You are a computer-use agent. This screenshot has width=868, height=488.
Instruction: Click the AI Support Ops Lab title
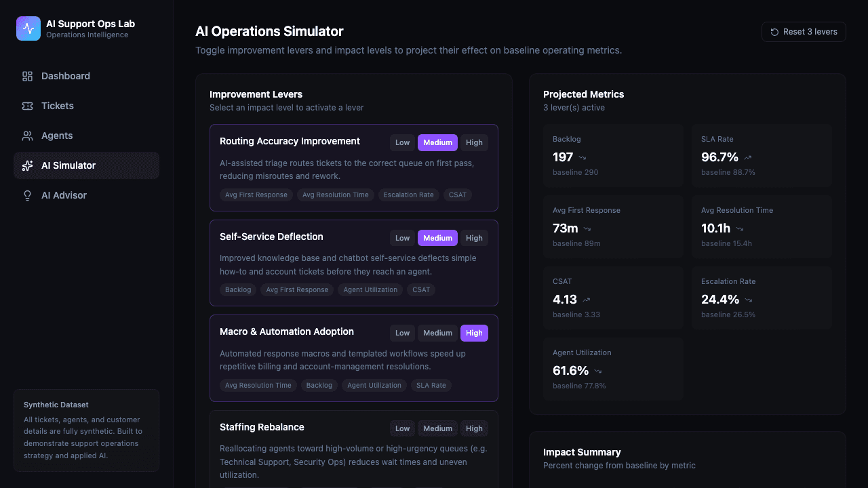tap(90, 24)
